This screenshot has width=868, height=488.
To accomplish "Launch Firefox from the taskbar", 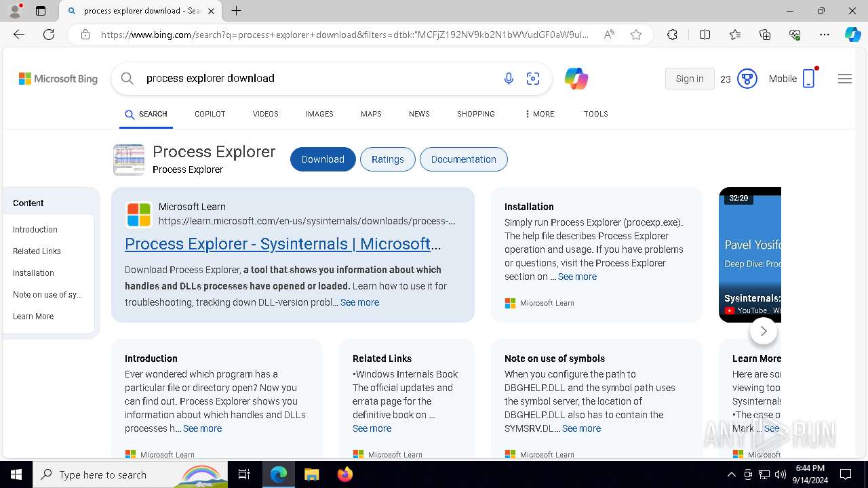I will tap(344, 474).
